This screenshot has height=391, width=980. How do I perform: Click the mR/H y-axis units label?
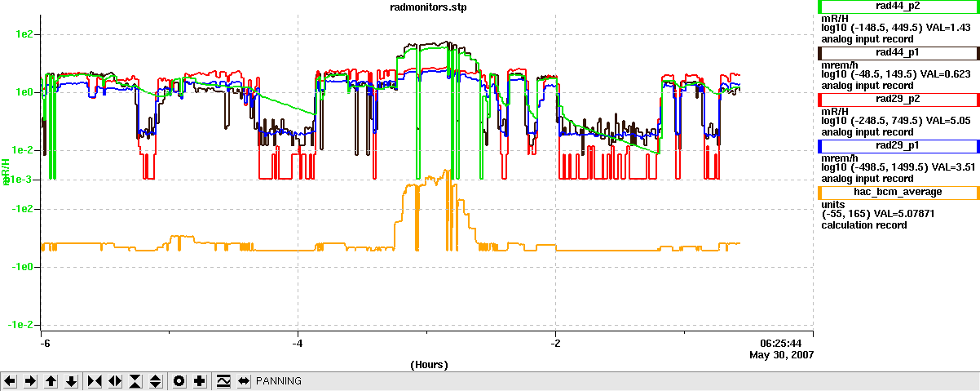[6, 173]
